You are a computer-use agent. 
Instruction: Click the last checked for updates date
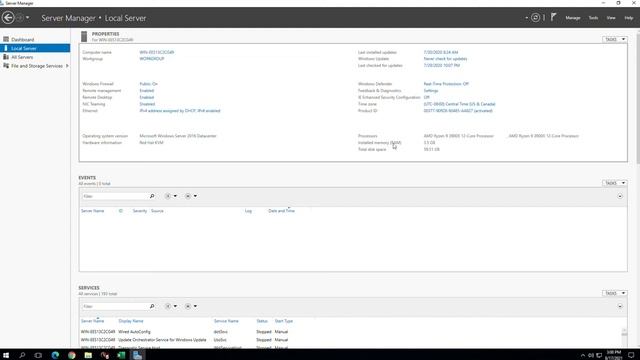click(442, 65)
